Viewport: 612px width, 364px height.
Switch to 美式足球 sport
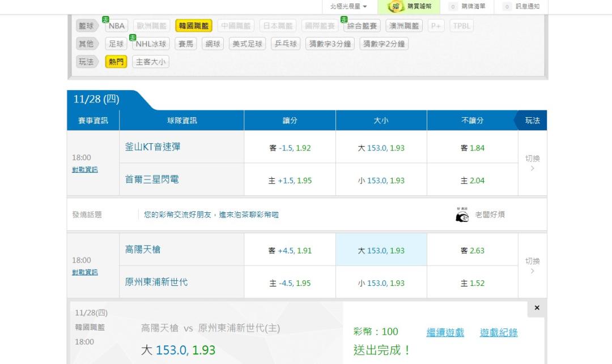click(x=248, y=44)
